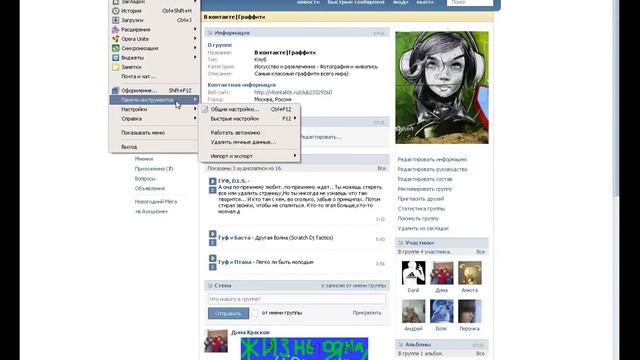Screen dimensions: 640x360
Task: Expand the Настройки submenu arrow
Action: click(x=195, y=109)
